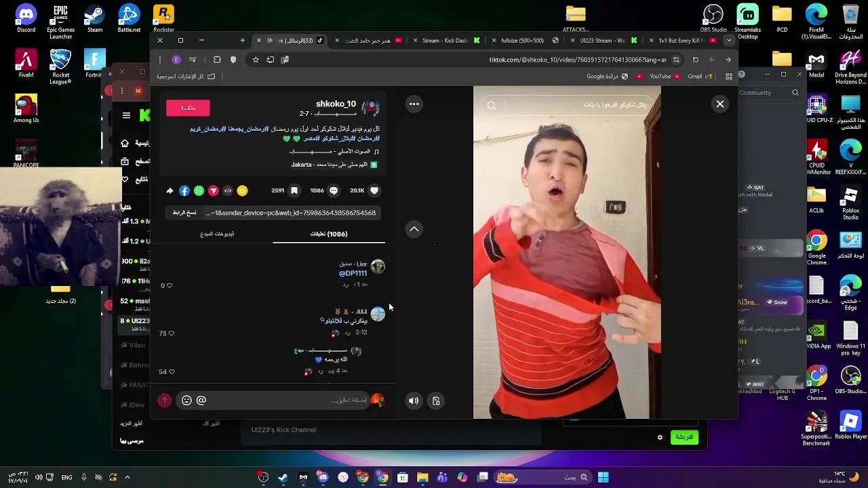Bookmark this page with the star icon
Screen dimensions: 868x488
[256, 60]
